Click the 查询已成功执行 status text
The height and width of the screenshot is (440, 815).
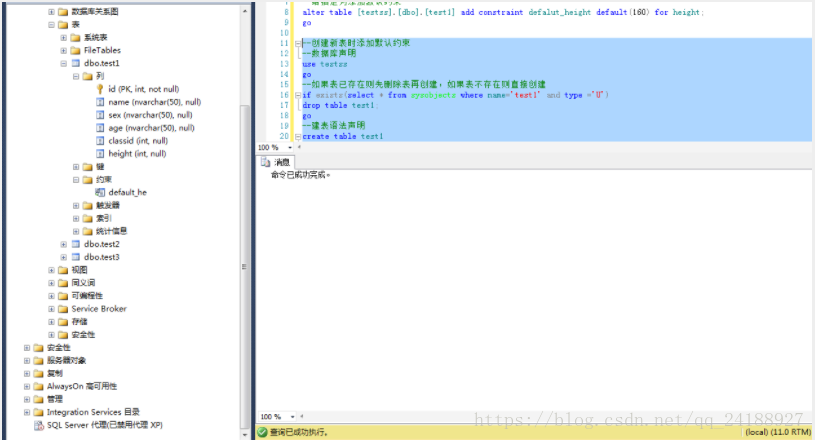[x=299, y=432]
